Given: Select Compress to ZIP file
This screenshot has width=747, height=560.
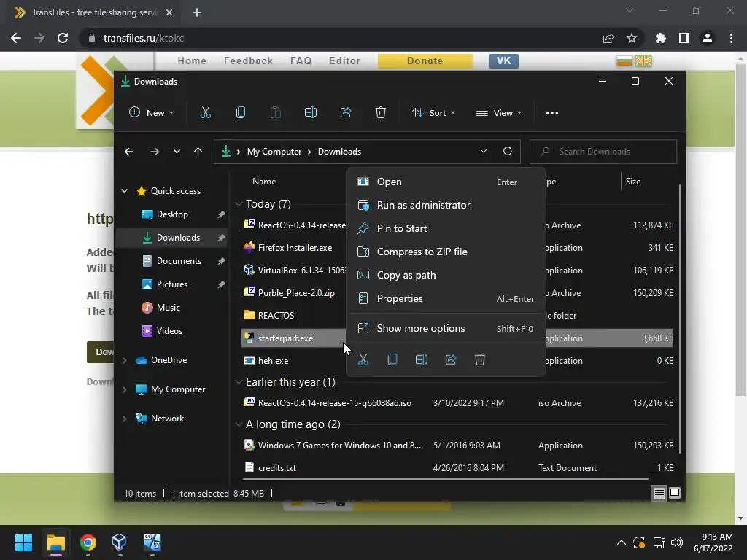Looking at the screenshot, I should [446, 252].
